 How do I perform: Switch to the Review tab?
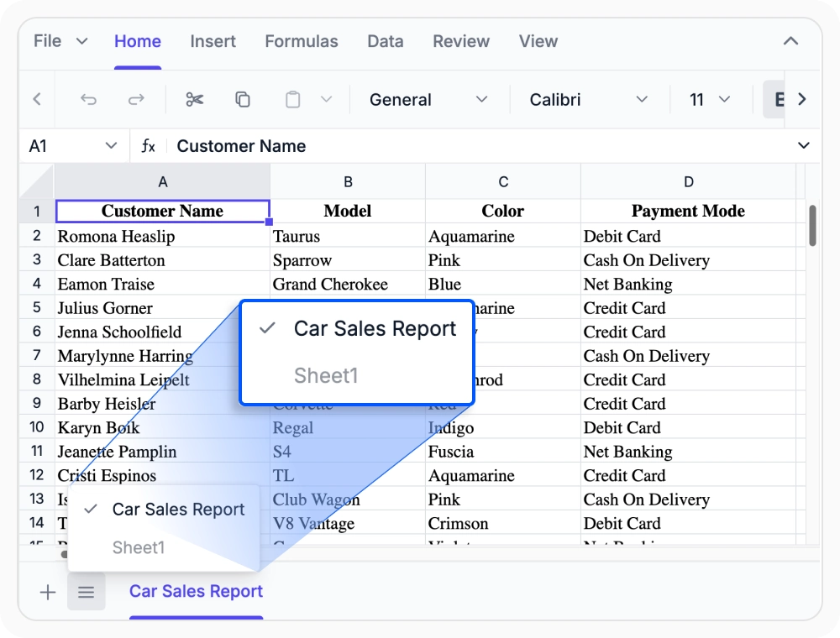tap(461, 41)
